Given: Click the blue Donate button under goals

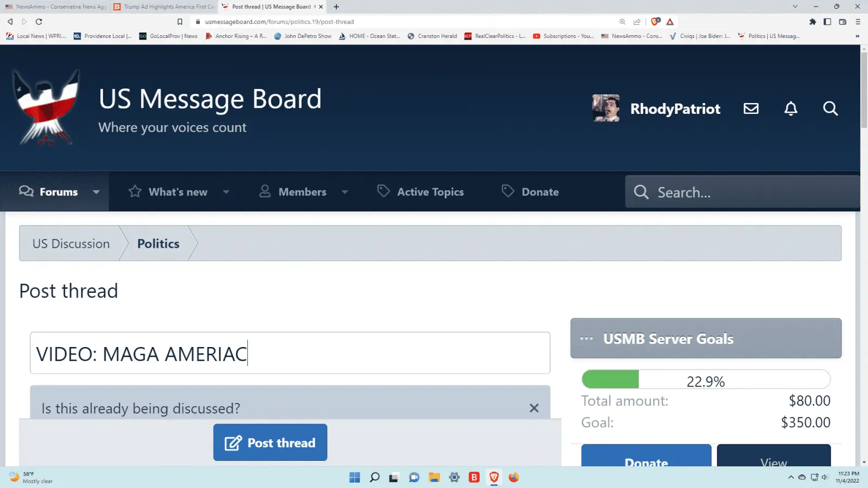Looking at the screenshot, I should 646,455.
